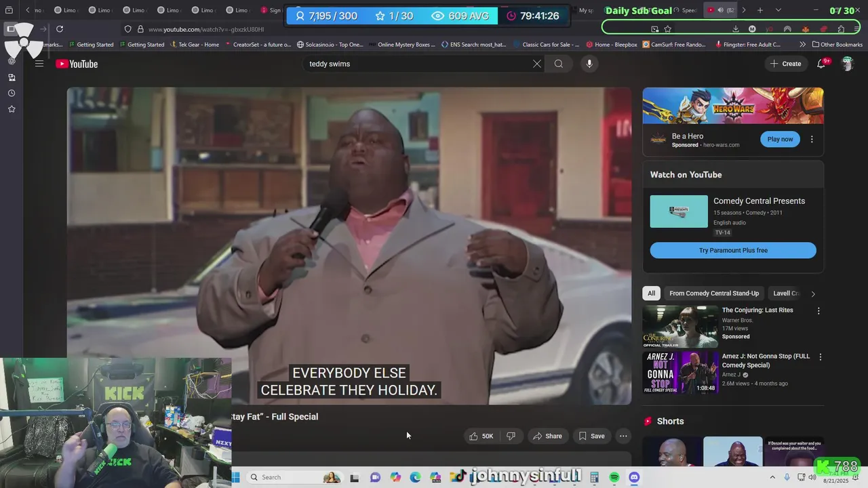Open more actions ellipsis under video
Image resolution: width=868 pixels, height=488 pixels.
[623, 436]
